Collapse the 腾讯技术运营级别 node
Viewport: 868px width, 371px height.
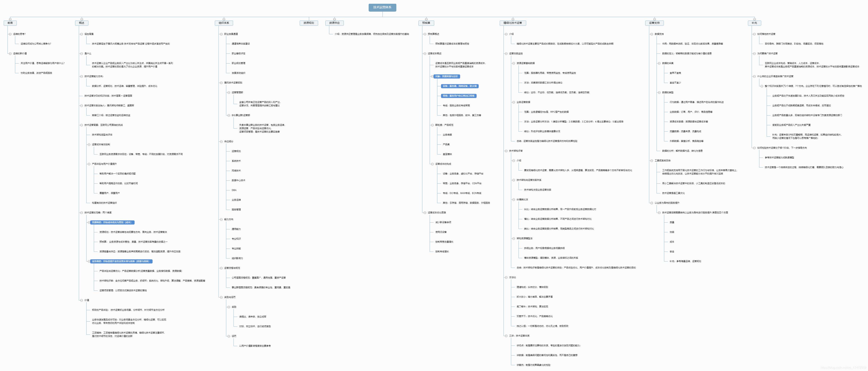coord(221,83)
